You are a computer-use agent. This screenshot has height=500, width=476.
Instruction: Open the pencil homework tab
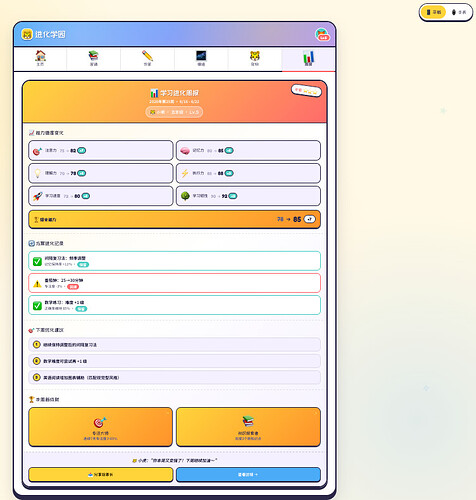pyautogui.click(x=147, y=59)
